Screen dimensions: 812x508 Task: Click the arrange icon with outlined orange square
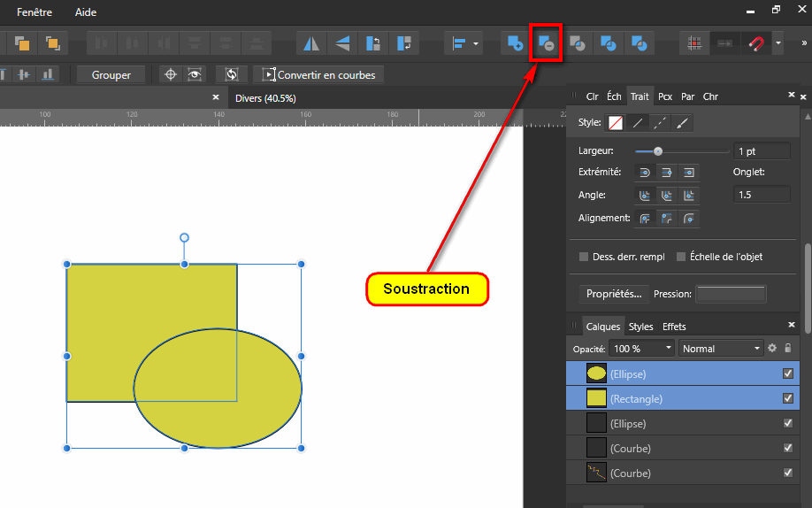point(52,43)
